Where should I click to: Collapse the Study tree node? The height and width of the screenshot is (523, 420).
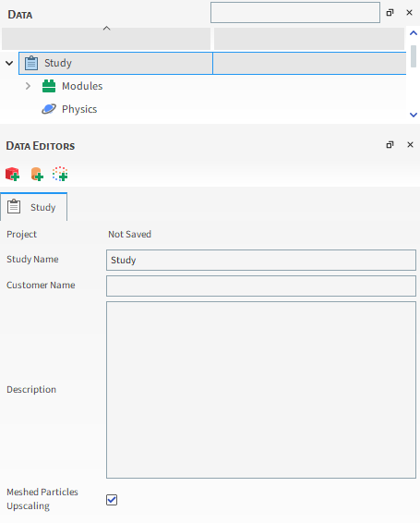point(9,63)
